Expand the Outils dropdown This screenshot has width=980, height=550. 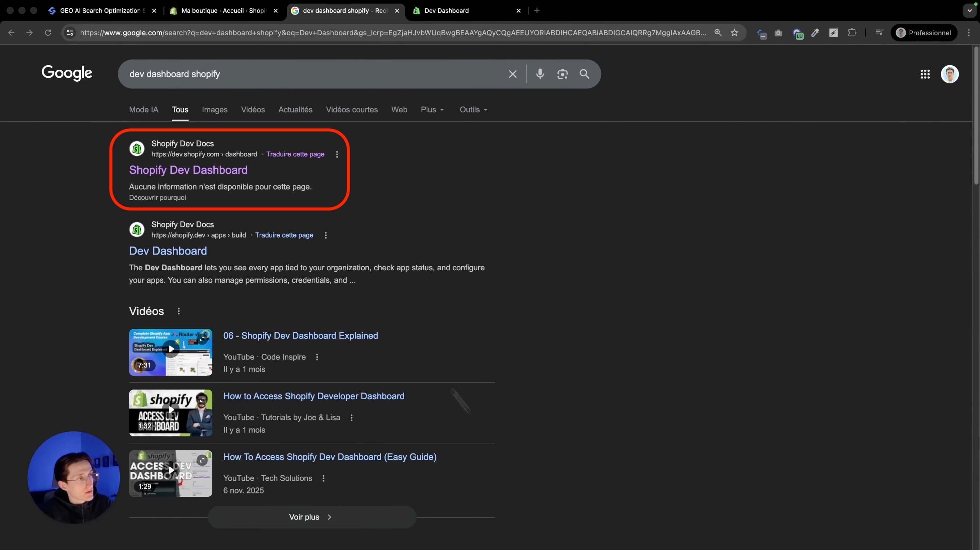(474, 110)
